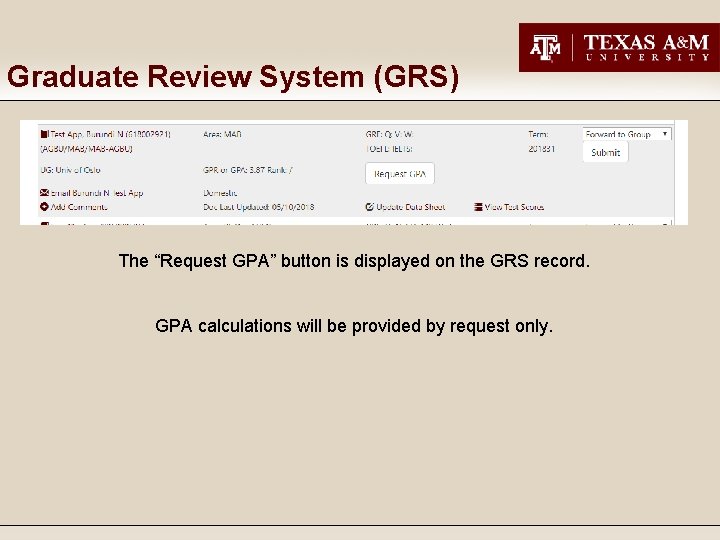The image size is (720, 540).
Task: Click the TOEFL/IELTS label
Action: pos(389,149)
